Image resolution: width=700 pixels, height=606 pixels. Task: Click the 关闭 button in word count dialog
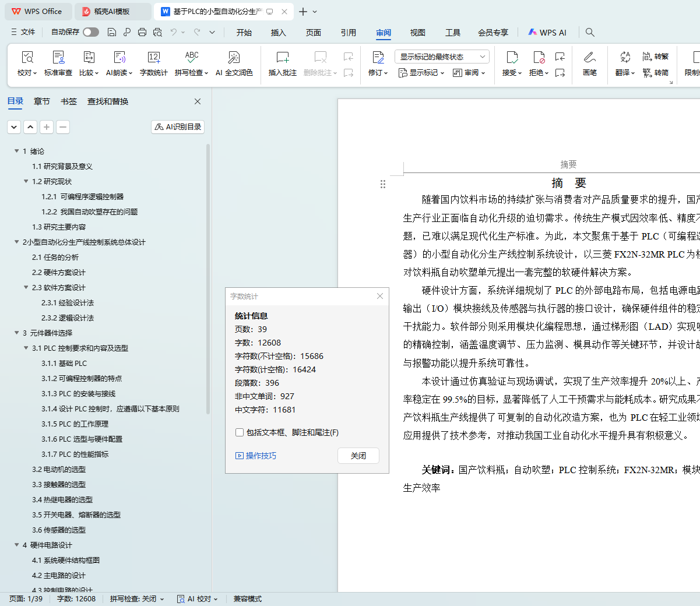(358, 456)
